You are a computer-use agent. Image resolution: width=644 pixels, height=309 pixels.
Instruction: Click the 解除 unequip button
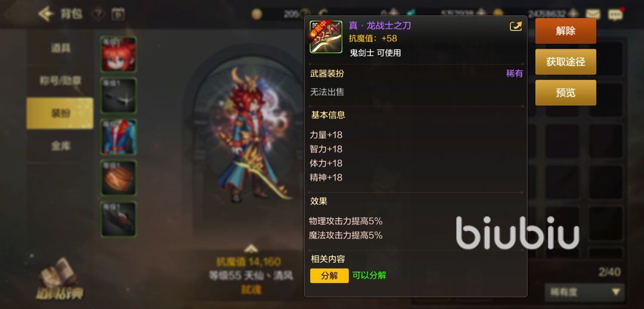[x=565, y=31]
